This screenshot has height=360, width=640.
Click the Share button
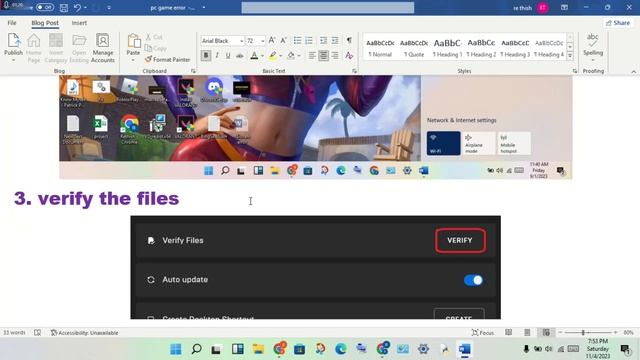(x=618, y=23)
